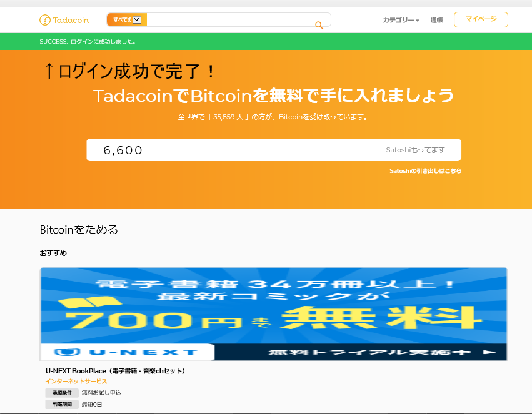The width and height of the screenshot is (532, 414).
Task: Click the Satoshiの引き出しはこちら link
Action: coord(425,170)
